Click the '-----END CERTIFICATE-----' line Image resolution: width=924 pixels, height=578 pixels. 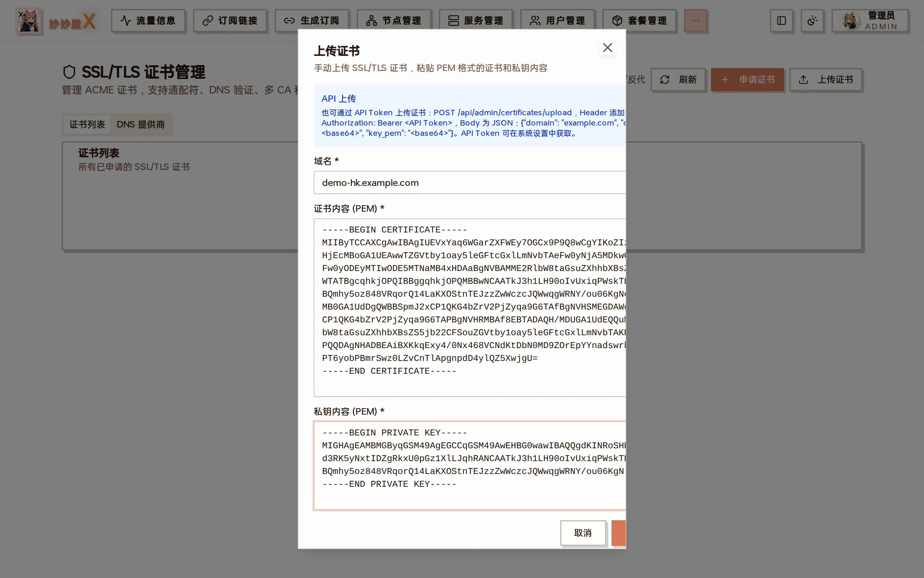[389, 371]
